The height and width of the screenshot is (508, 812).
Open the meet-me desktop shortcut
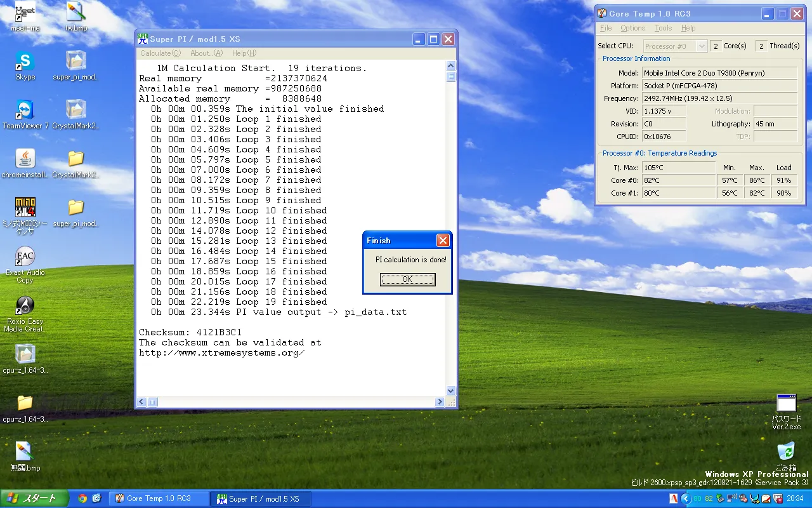25,13
